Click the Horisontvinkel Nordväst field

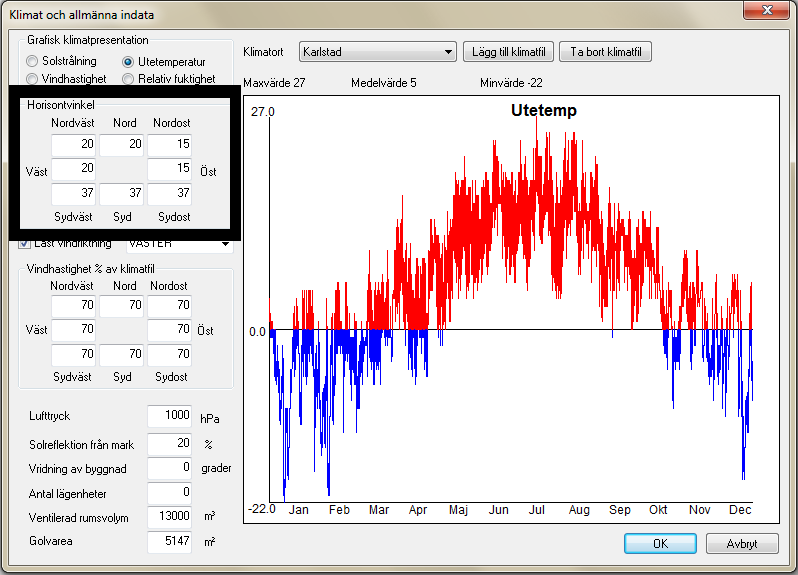[73, 145]
